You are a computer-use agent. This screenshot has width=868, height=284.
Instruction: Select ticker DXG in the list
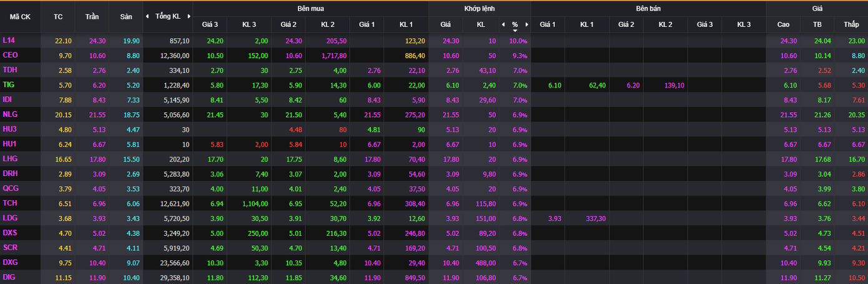click(x=10, y=262)
